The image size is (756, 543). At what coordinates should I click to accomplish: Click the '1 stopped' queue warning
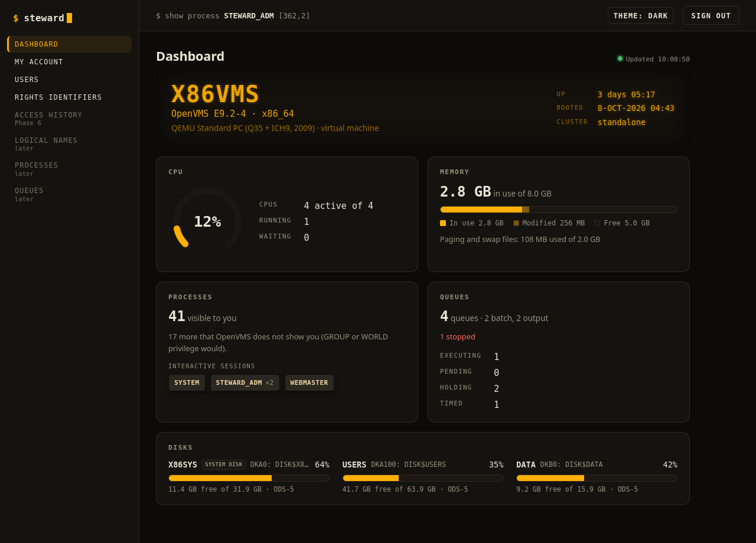(458, 337)
